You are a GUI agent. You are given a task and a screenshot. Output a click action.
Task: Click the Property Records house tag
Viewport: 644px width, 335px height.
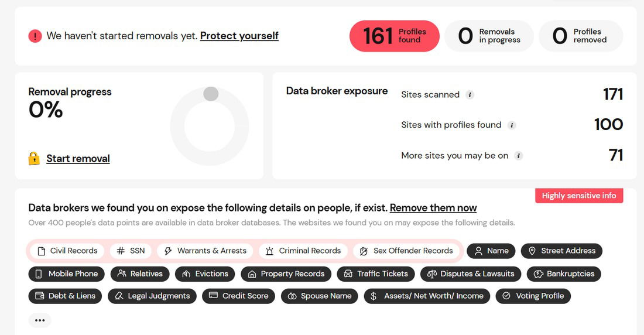(x=286, y=274)
